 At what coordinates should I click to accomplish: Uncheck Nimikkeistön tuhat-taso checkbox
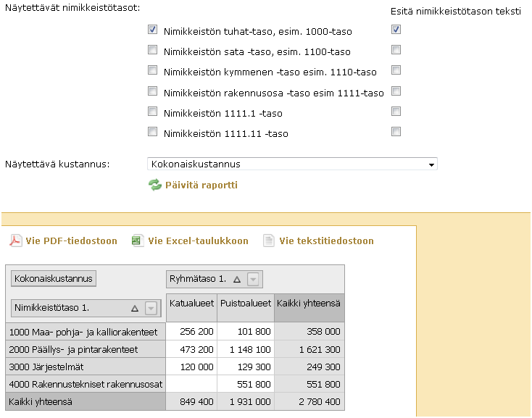pos(152,30)
